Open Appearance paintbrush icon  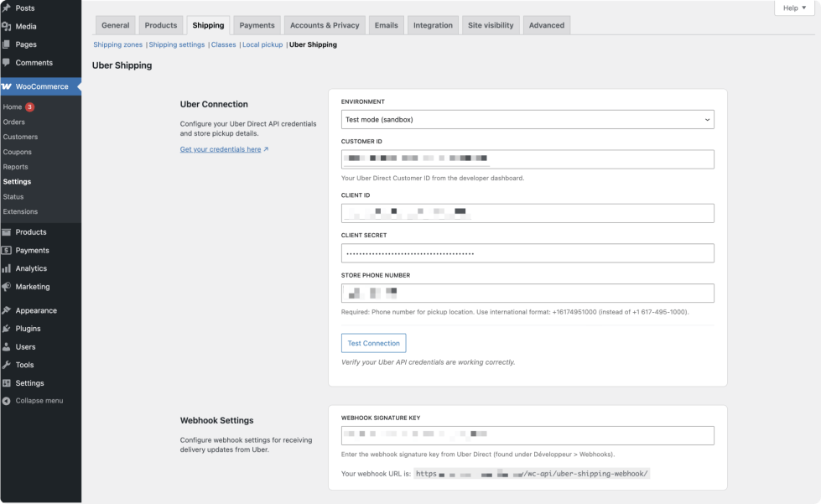7,310
